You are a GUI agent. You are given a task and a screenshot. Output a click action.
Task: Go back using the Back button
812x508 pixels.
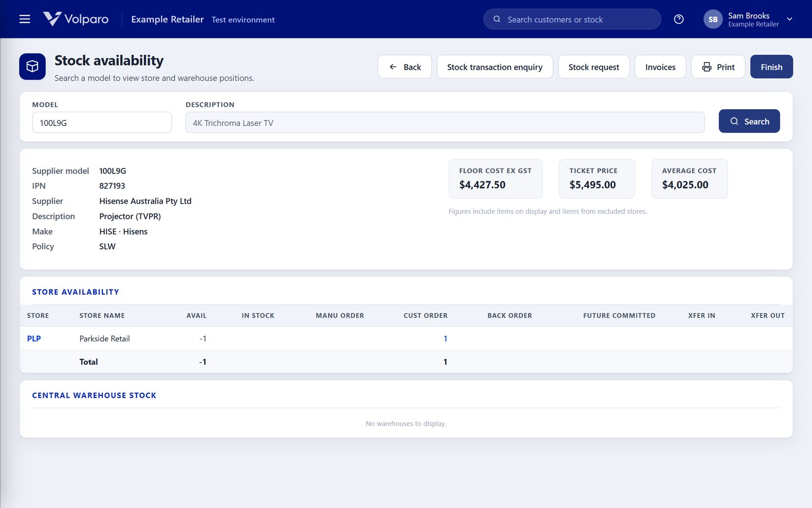point(404,67)
